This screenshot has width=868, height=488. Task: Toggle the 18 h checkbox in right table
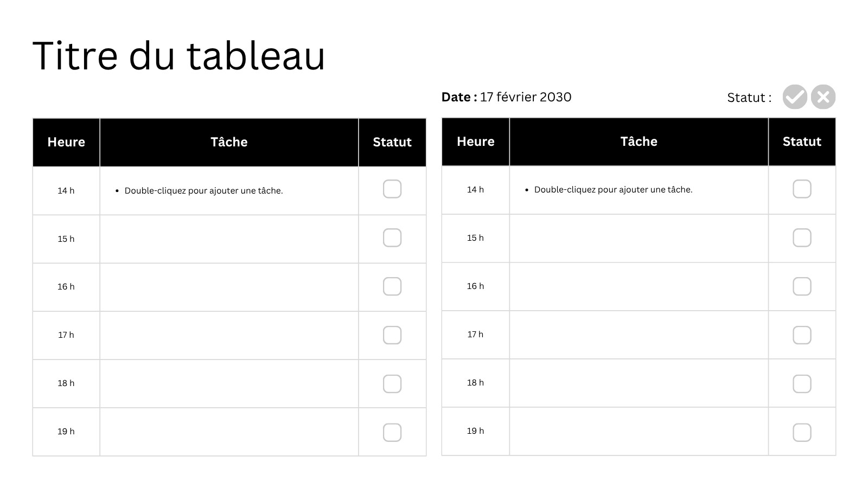(x=802, y=384)
